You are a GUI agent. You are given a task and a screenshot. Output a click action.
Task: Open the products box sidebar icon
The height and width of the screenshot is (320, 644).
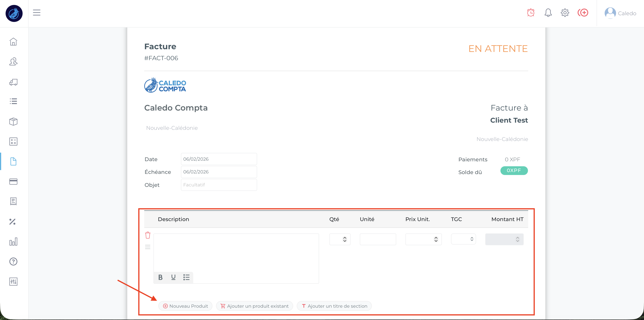[x=13, y=122]
